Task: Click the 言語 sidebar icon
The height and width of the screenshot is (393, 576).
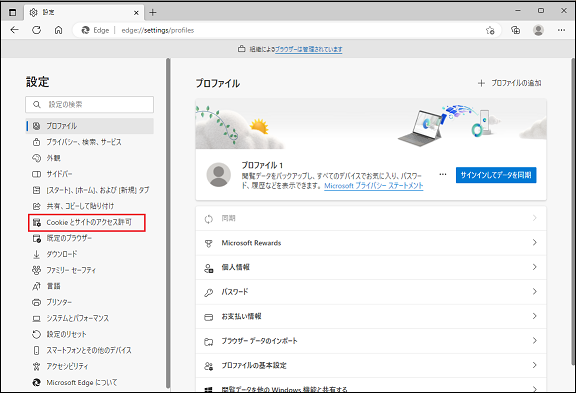Action: 36,286
